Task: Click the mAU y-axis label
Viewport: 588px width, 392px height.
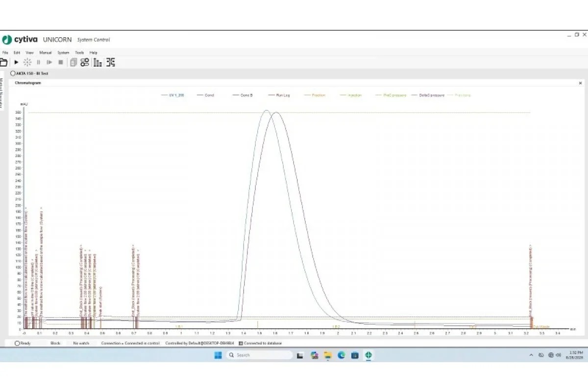Action: (x=24, y=104)
